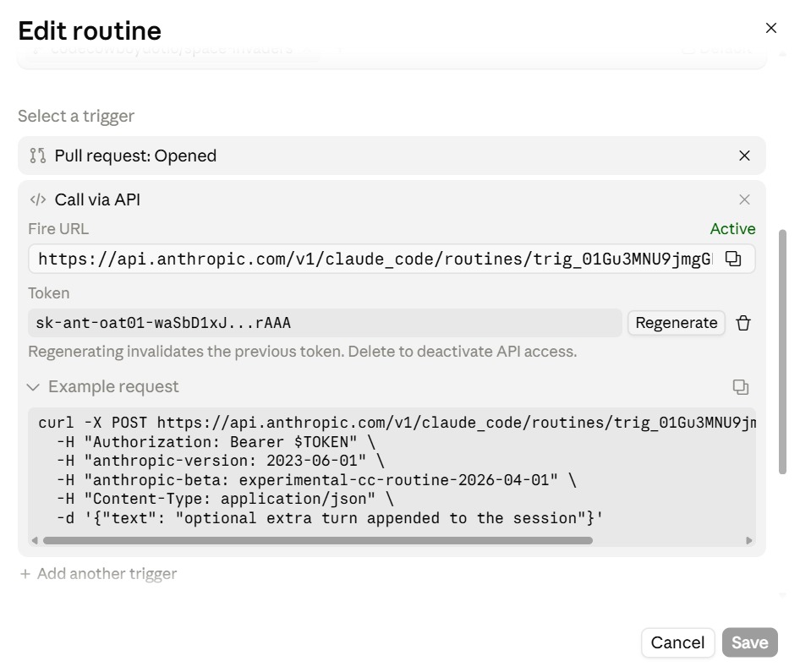The image size is (800, 672).
Task: Click right arrow of code scrollbar
Action: (x=749, y=540)
